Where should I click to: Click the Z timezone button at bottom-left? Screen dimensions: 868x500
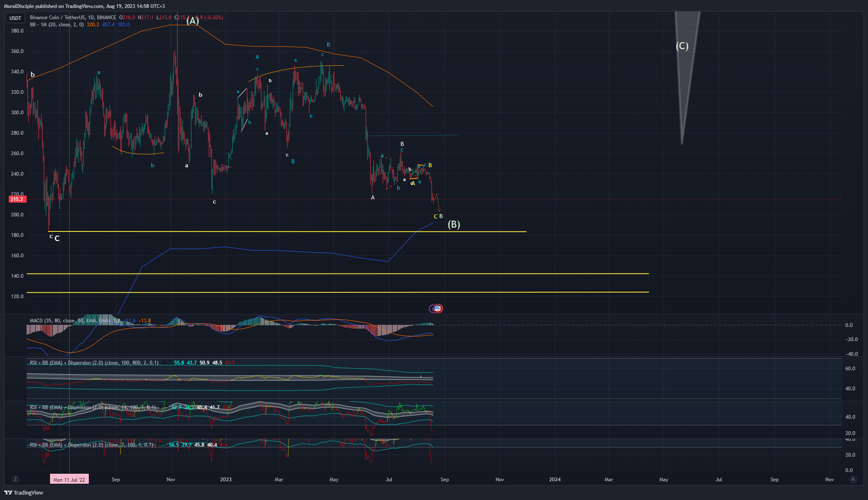coord(15,479)
